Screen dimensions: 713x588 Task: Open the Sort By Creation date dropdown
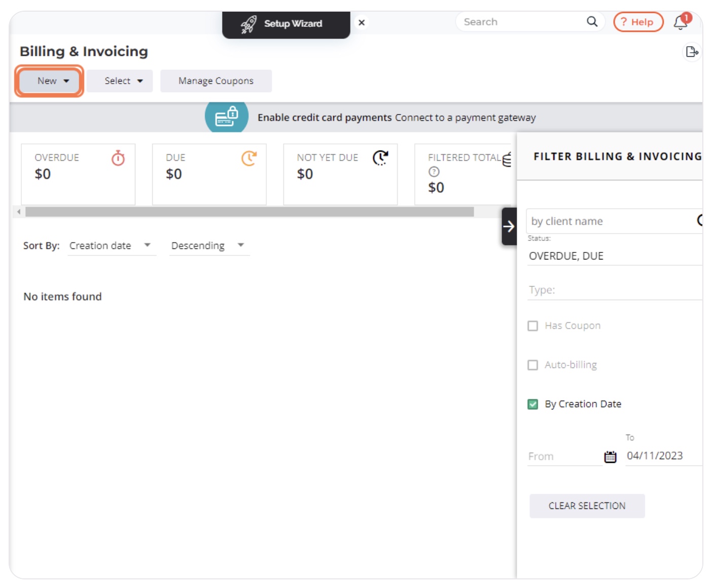click(112, 246)
